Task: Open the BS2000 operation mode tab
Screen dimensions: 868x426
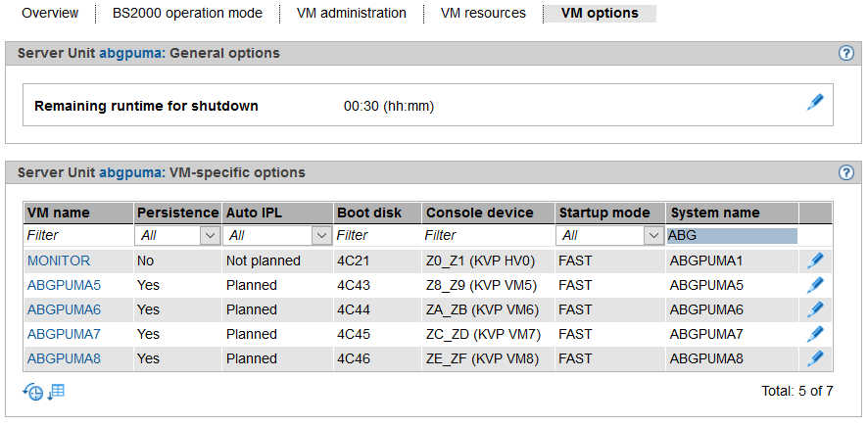Action: pyautogui.click(x=187, y=14)
